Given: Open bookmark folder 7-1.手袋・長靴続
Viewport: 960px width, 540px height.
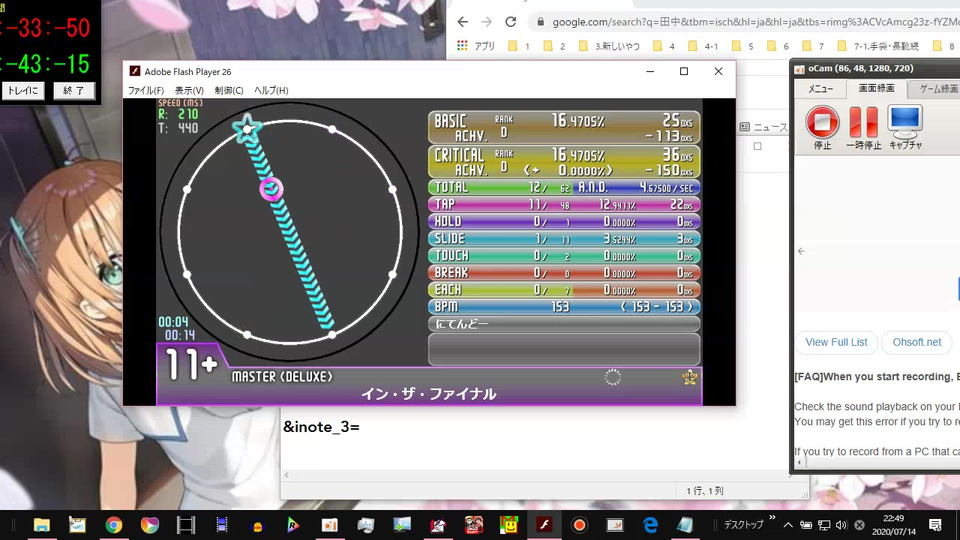Looking at the screenshot, I should click(878, 46).
